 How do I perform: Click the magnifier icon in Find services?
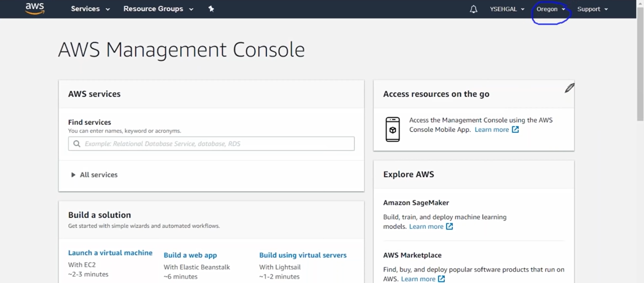click(77, 144)
